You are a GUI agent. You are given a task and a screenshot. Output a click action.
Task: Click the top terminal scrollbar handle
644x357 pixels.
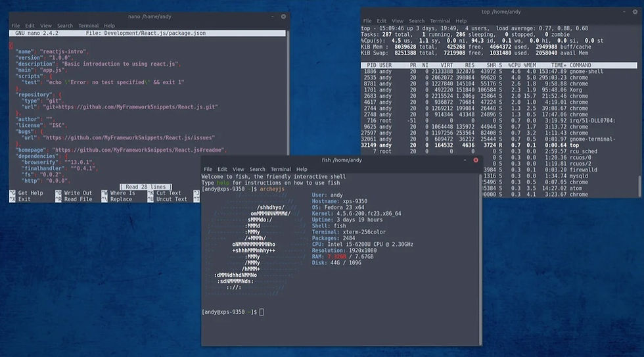(x=639, y=185)
